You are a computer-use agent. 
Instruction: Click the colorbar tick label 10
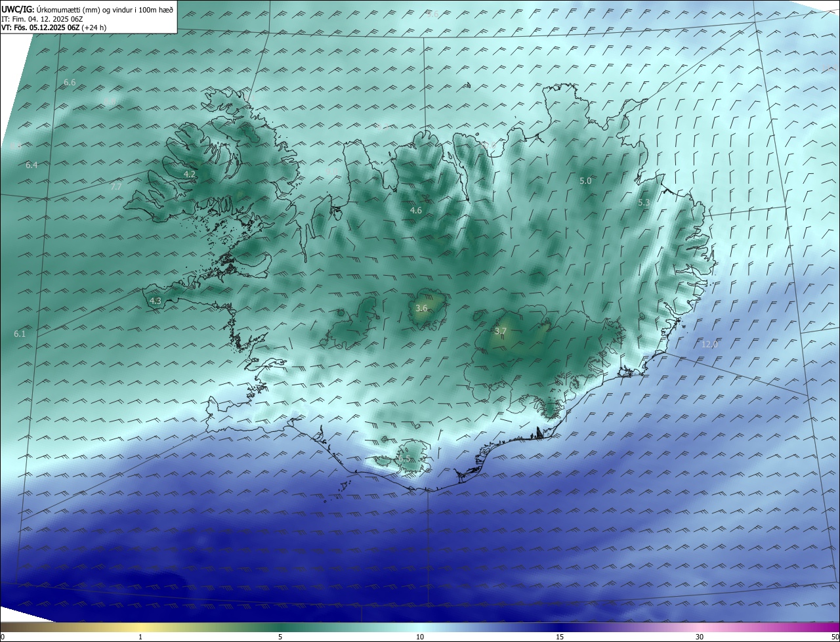pyautogui.click(x=420, y=637)
